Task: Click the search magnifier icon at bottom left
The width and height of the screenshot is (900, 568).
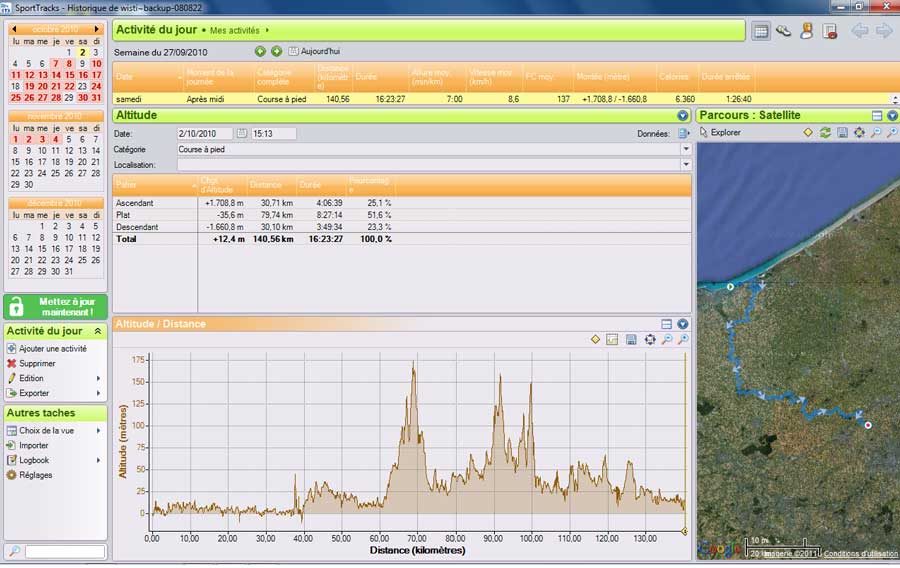Action: pyautogui.click(x=14, y=552)
